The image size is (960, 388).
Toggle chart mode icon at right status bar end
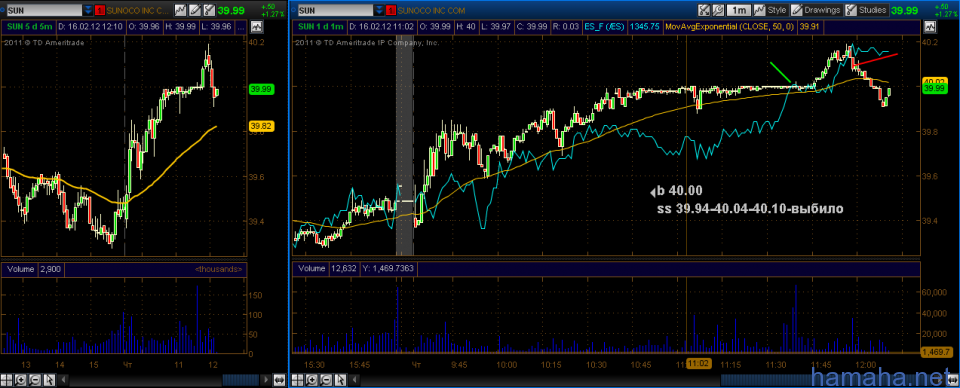pyautogui.click(x=931, y=27)
